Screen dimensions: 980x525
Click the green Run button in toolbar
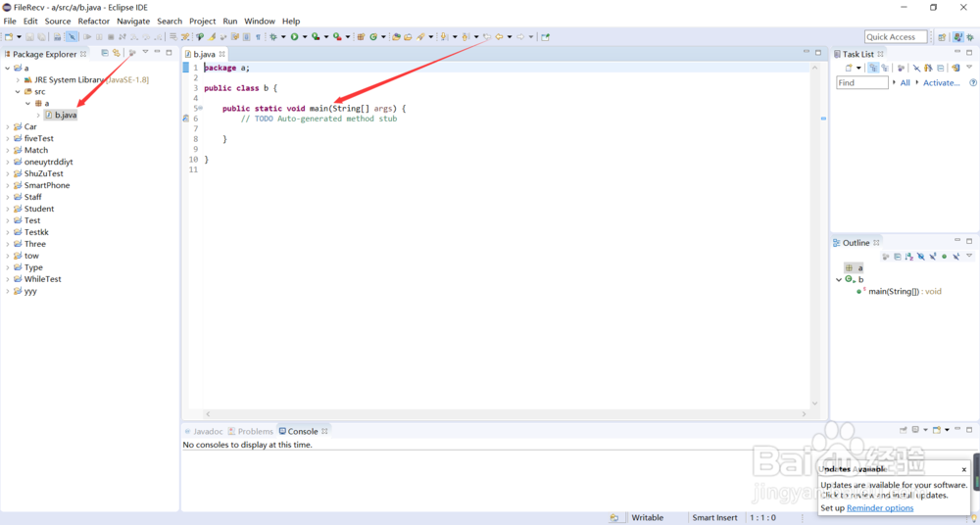pos(294,37)
